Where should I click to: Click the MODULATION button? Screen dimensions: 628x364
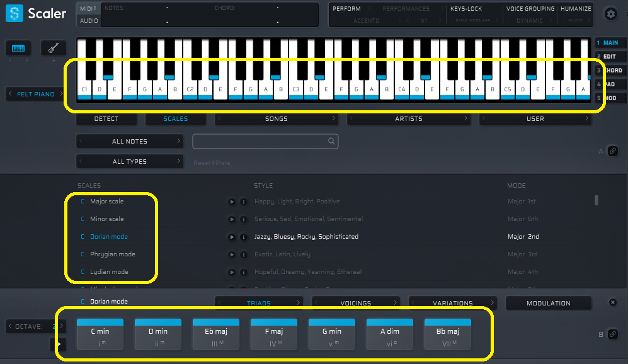pyautogui.click(x=548, y=303)
